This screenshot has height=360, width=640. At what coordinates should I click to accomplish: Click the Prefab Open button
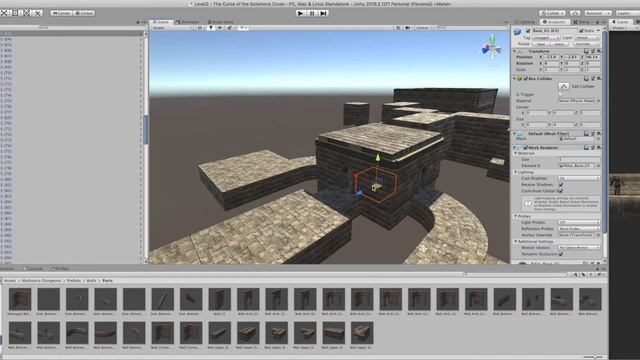tap(541, 44)
